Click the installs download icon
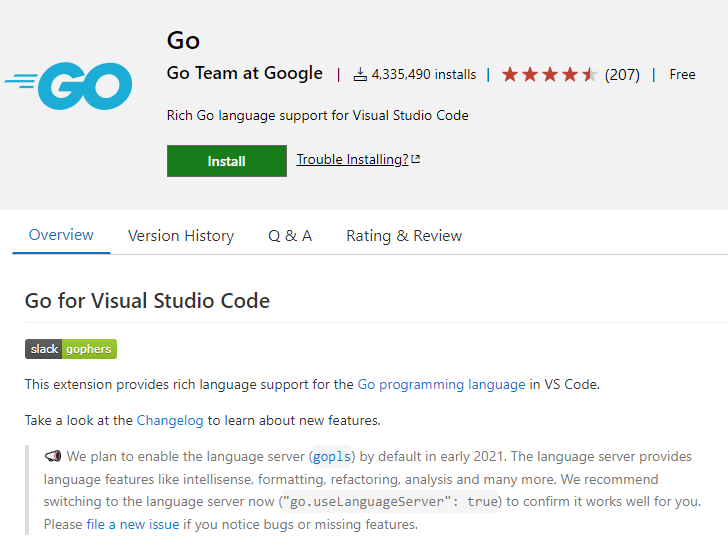This screenshot has height=553, width=728. tap(360, 74)
